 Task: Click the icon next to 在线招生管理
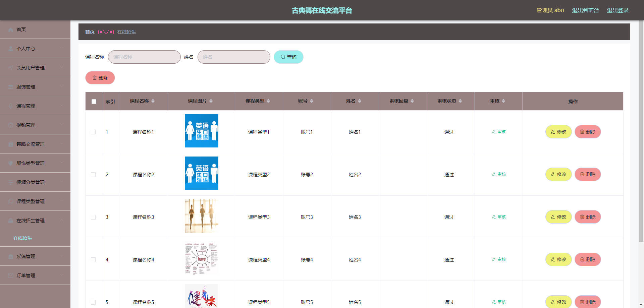[11, 221]
